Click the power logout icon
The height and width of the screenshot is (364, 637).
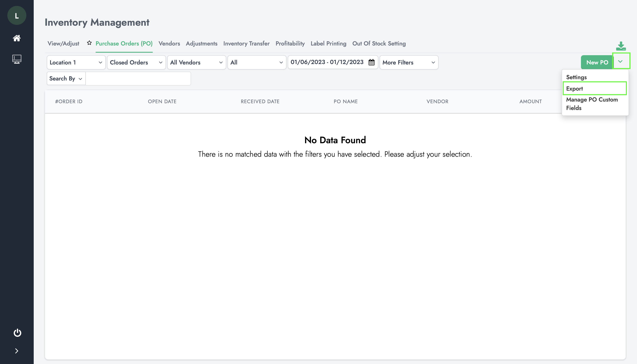click(x=17, y=333)
